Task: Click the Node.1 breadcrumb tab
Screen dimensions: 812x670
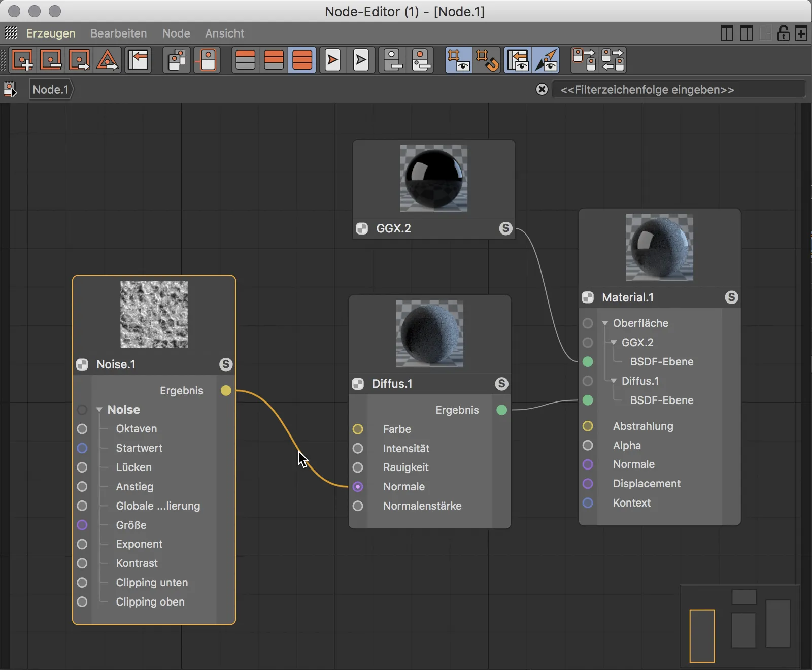Action: click(50, 89)
